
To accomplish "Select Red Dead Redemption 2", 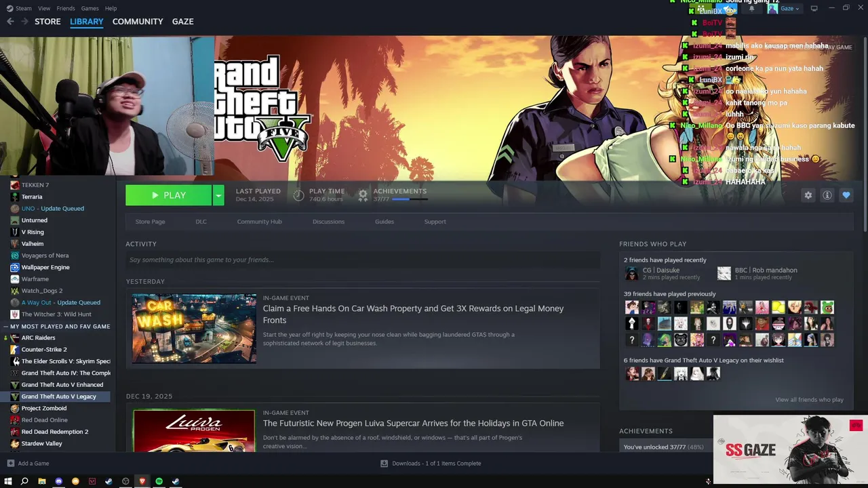I will (55, 432).
